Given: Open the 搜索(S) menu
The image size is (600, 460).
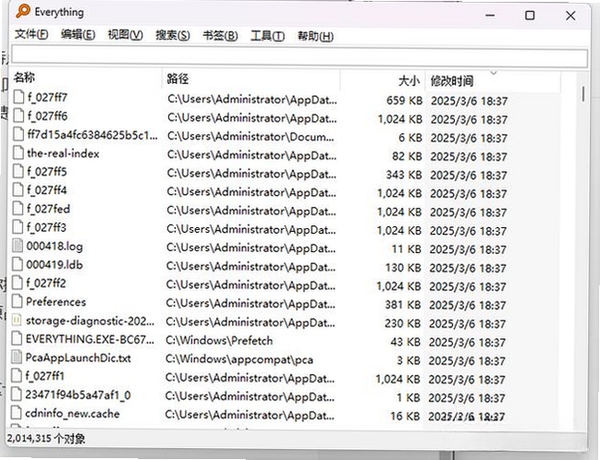Looking at the screenshot, I should [173, 36].
